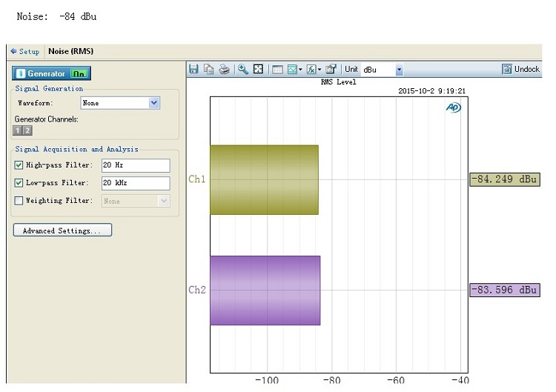Image resolution: width=556 pixels, height=392 pixels.
Task: Open the Unit dBu dropdown
Action: [399, 70]
